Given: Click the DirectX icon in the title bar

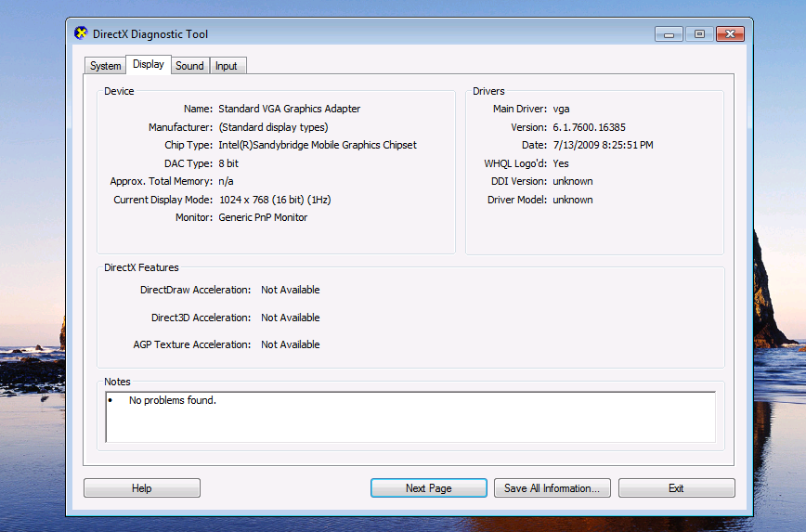Looking at the screenshot, I should click(x=81, y=33).
